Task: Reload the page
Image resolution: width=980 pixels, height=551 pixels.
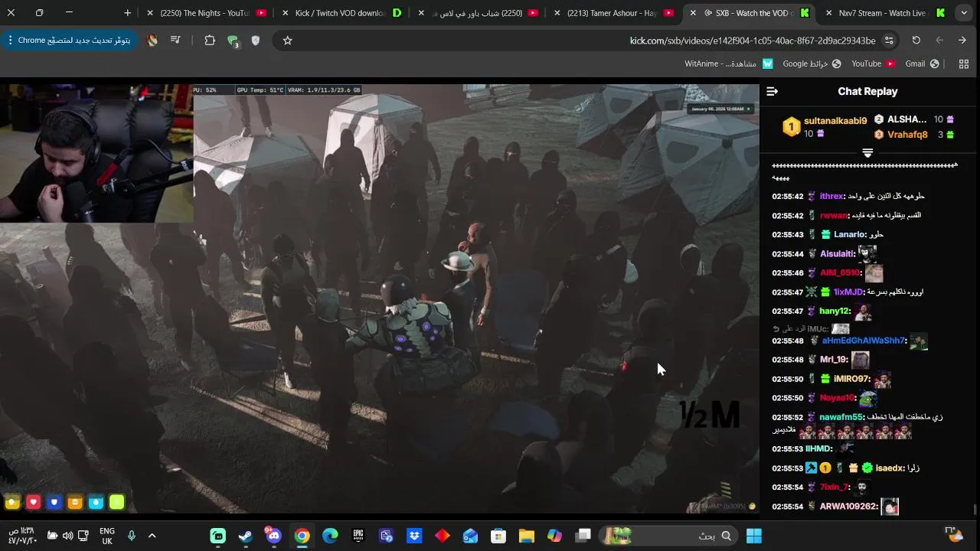Action: point(916,41)
